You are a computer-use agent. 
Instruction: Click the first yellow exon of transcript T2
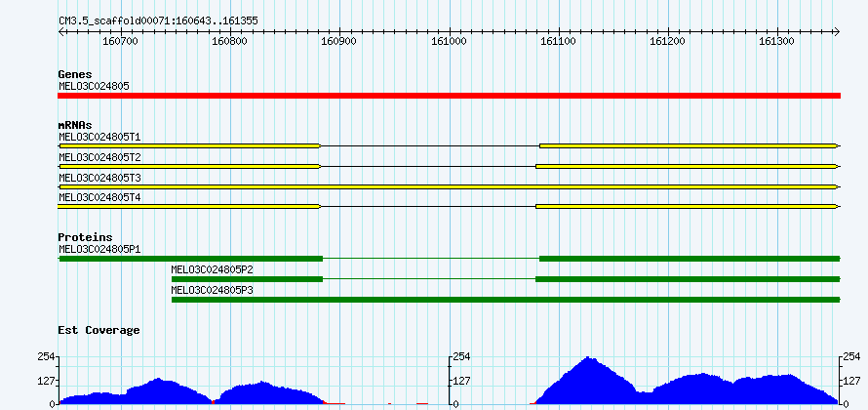click(x=189, y=166)
